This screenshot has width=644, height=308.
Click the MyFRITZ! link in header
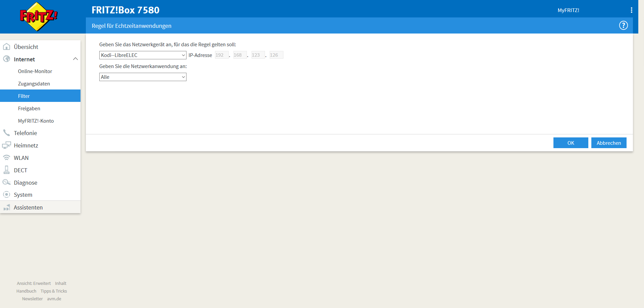568,10
